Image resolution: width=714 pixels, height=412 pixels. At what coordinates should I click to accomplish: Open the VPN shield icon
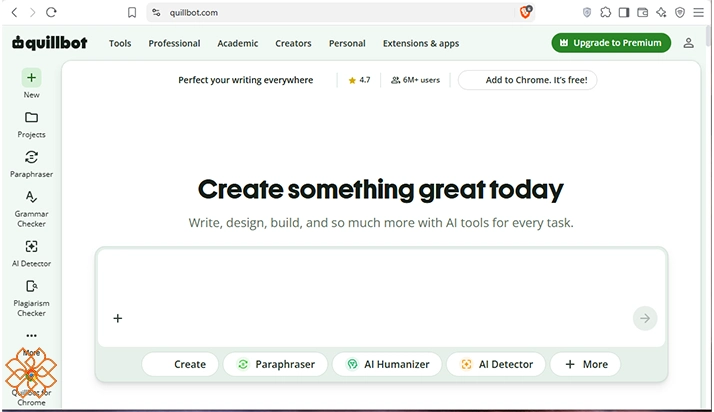680,12
